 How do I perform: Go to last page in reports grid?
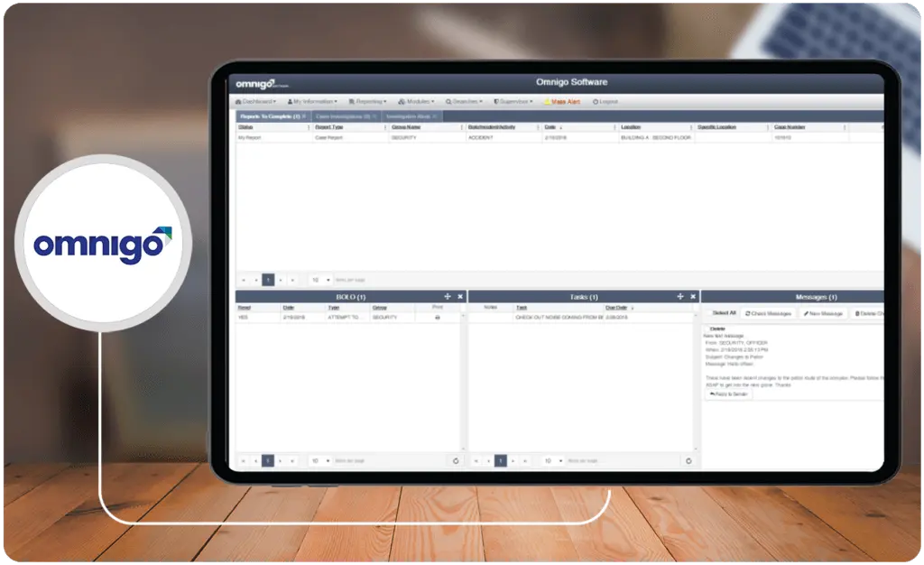[x=292, y=280]
